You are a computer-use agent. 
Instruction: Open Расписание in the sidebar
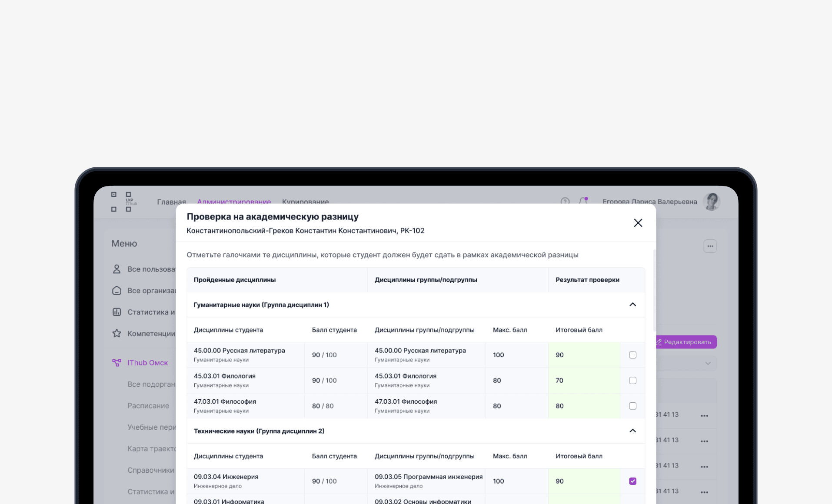click(148, 405)
